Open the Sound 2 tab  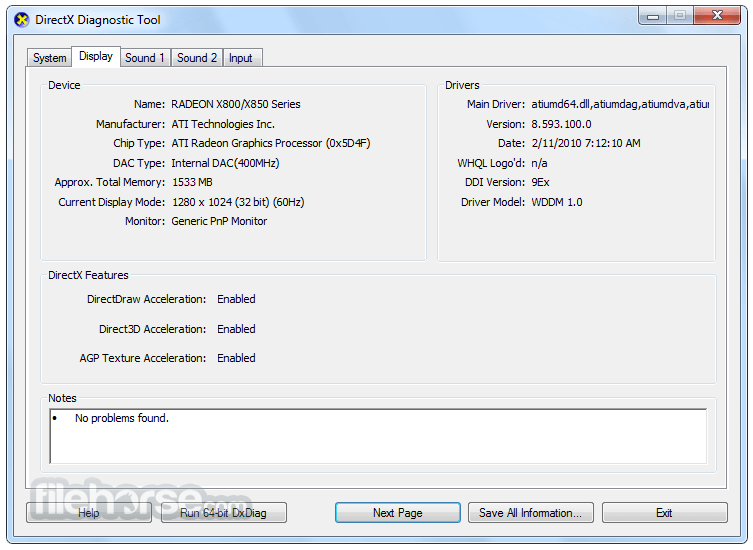pyautogui.click(x=197, y=58)
